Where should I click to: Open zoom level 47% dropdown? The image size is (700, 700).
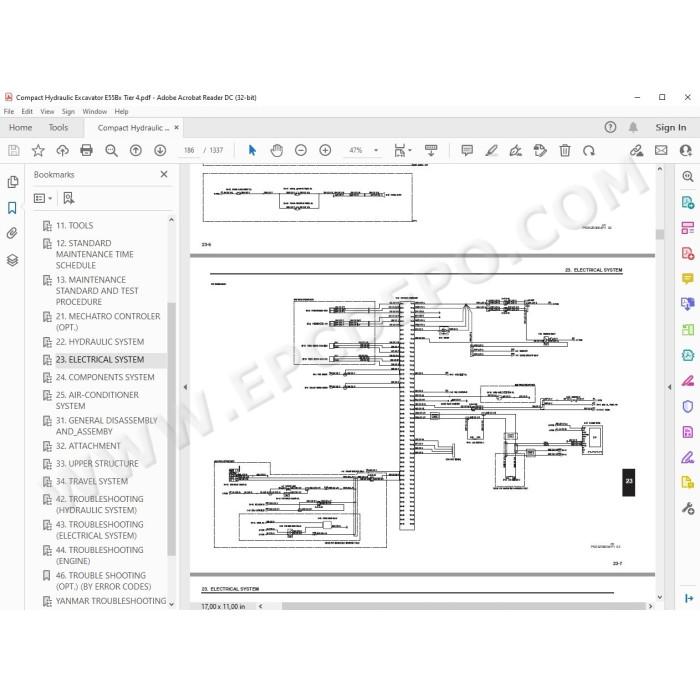(x=376, y=150)
